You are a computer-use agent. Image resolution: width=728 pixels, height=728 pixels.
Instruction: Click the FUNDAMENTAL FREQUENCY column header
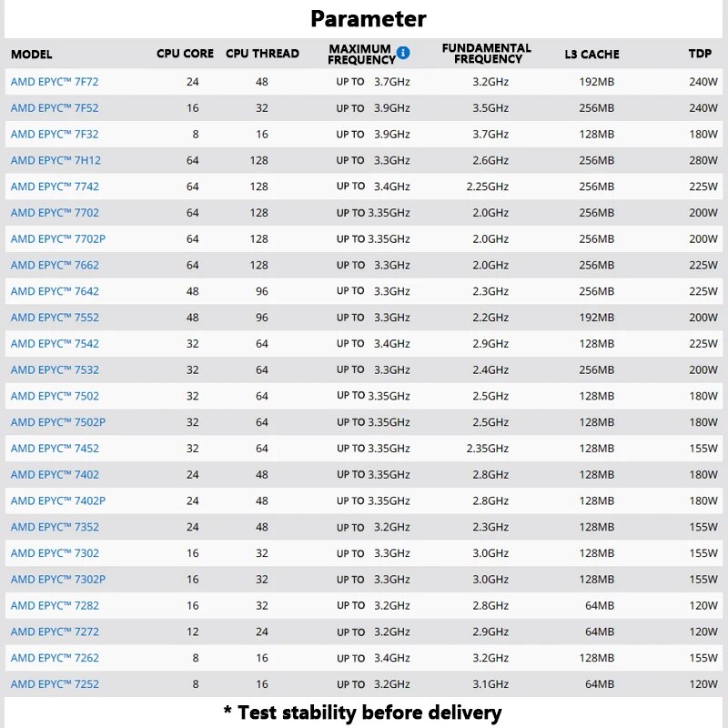point(487,54)
